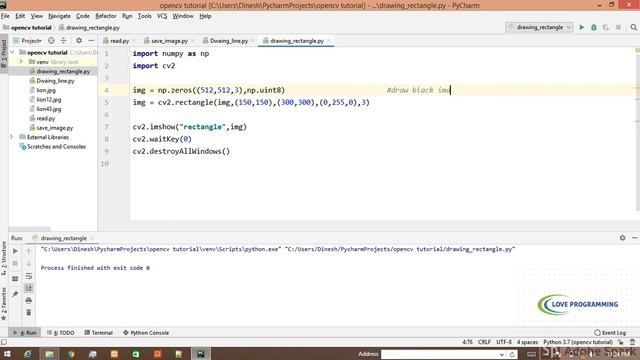Pin the Run tab with the pin icon
640x360 pixels.
pyautogui.click(x=15, y=294)
